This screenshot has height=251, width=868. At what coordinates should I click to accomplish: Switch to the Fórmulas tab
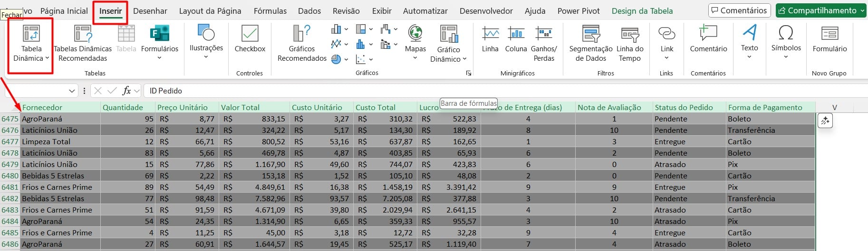coord(270,11)
